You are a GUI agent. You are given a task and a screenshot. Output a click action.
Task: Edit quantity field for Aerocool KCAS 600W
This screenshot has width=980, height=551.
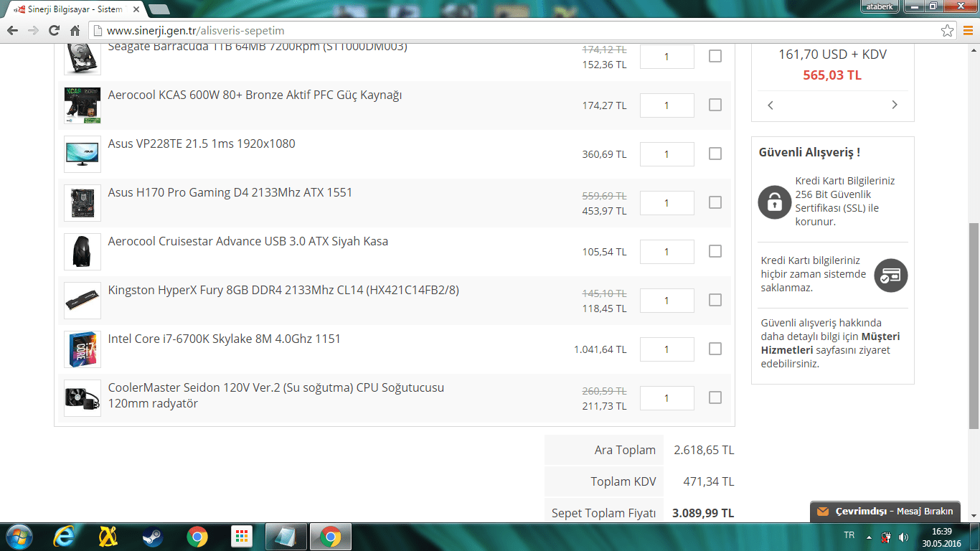(666, 105)
